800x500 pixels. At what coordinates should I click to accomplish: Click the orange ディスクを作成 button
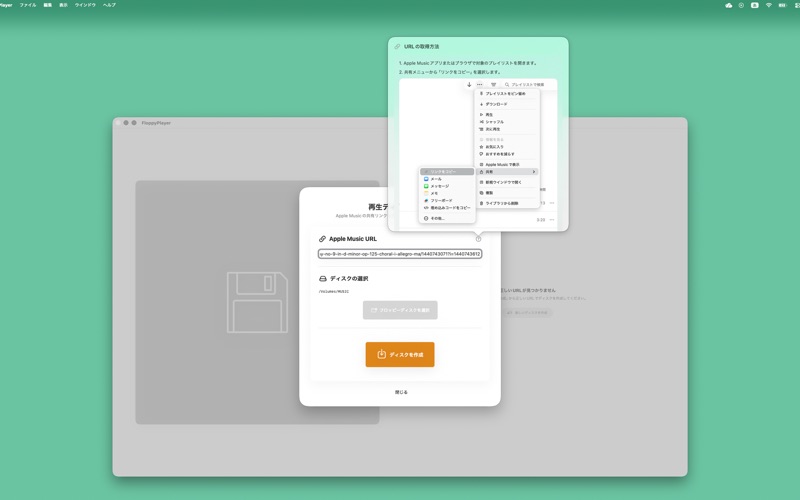pyautogui.click(x=400, y=355)
